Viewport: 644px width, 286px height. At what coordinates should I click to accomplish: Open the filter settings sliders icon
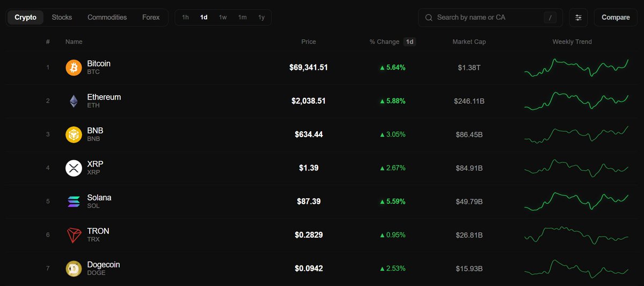[579, 18]
